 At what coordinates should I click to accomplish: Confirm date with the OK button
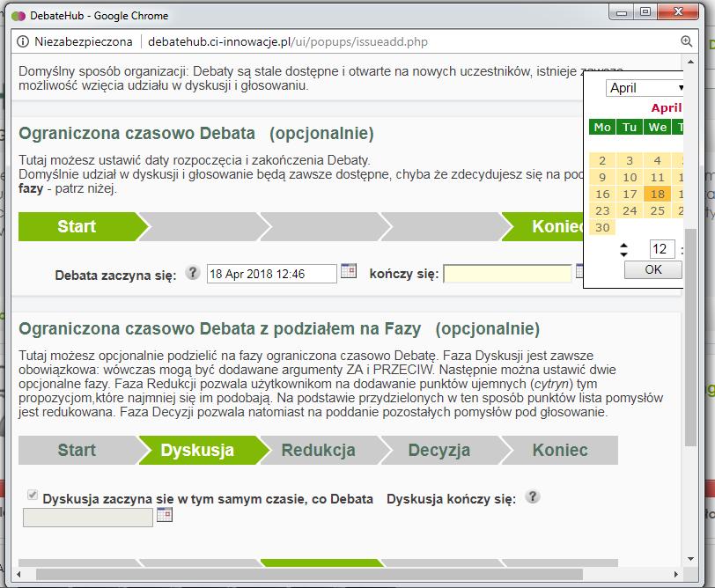coord(653,269)
